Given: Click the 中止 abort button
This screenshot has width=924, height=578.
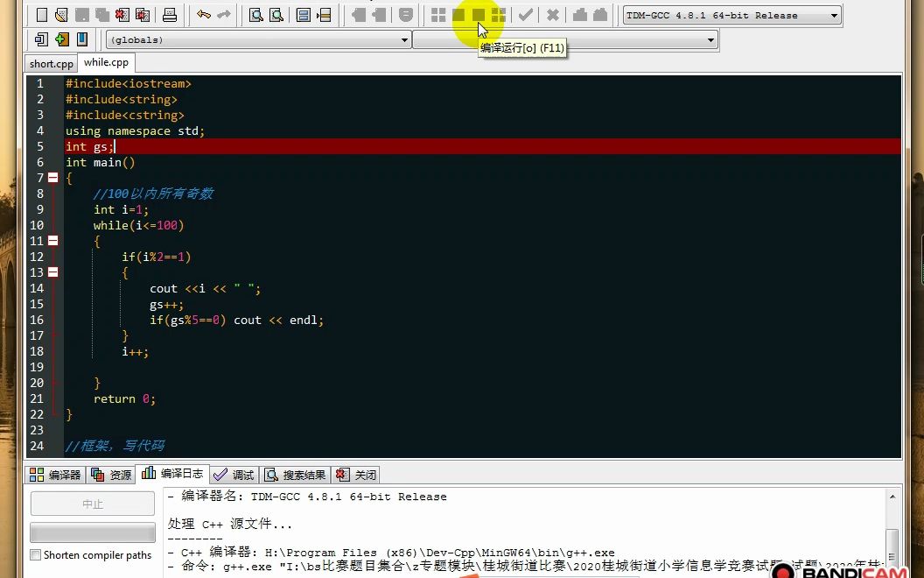Looking at the screenshot, I should (93, 504).
